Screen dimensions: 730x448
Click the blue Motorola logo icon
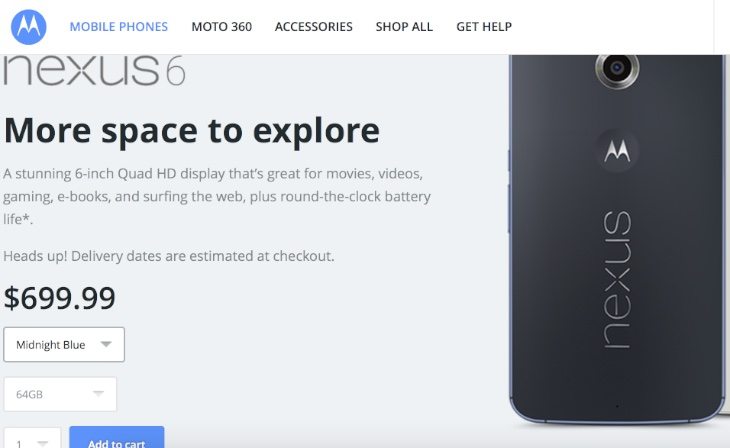click(28, 27)
